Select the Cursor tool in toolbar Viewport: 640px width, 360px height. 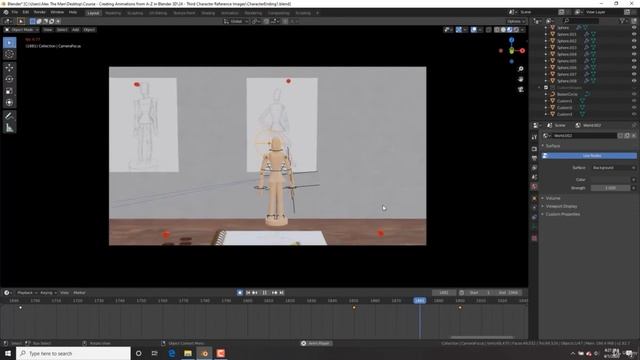click(9, 54)
